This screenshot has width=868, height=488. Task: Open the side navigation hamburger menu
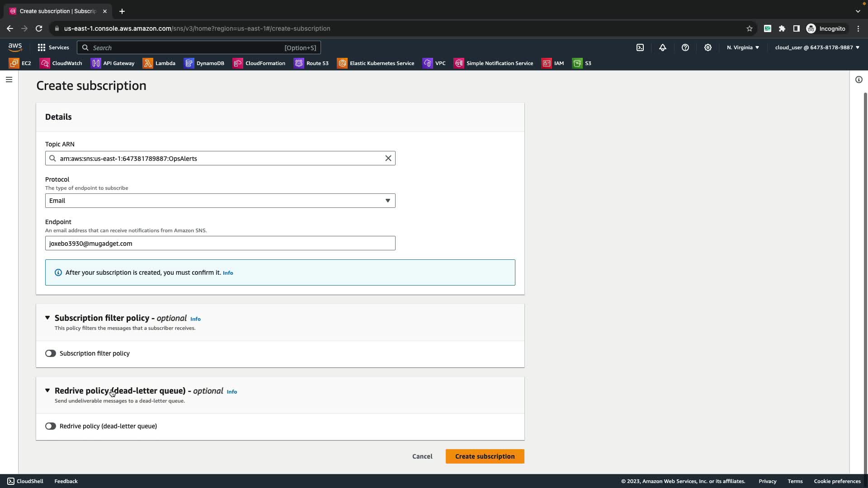[x=9, y=80]
